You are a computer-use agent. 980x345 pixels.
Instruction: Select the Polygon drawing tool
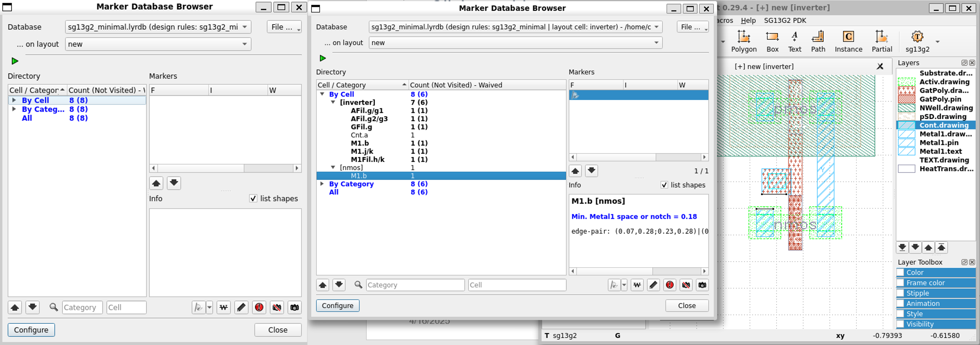pos(743,41)
